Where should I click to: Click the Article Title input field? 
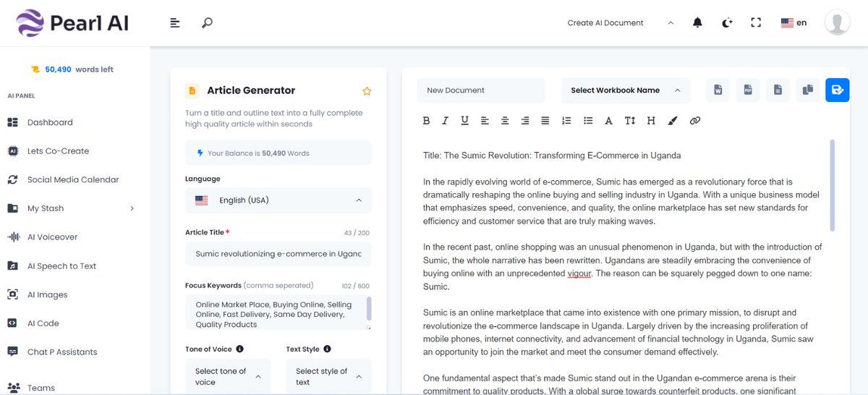(278, 254)
